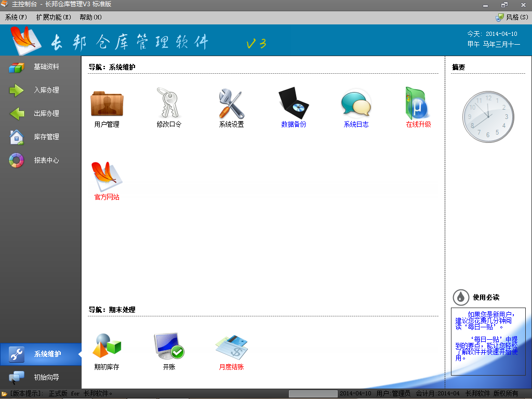Open the 扩展功能(E) menu
This screenshot has width=532, height=399.
pos(54,17)
